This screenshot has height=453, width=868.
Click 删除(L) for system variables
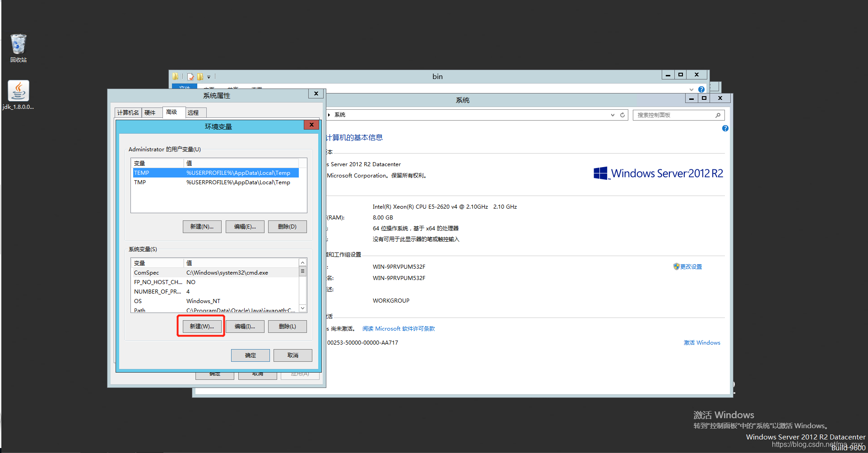tap(287, 327)
